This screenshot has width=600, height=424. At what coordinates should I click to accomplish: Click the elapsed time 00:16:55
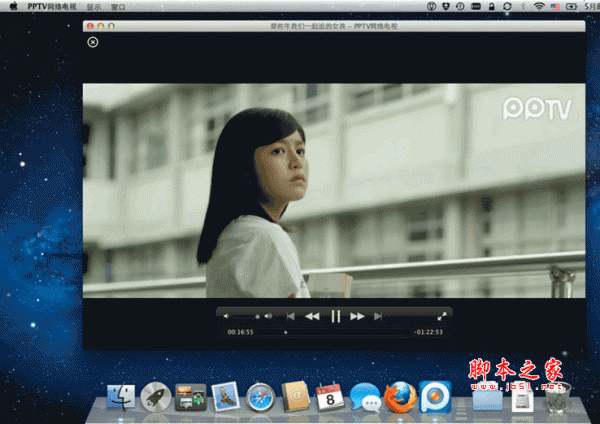point(240,332)
